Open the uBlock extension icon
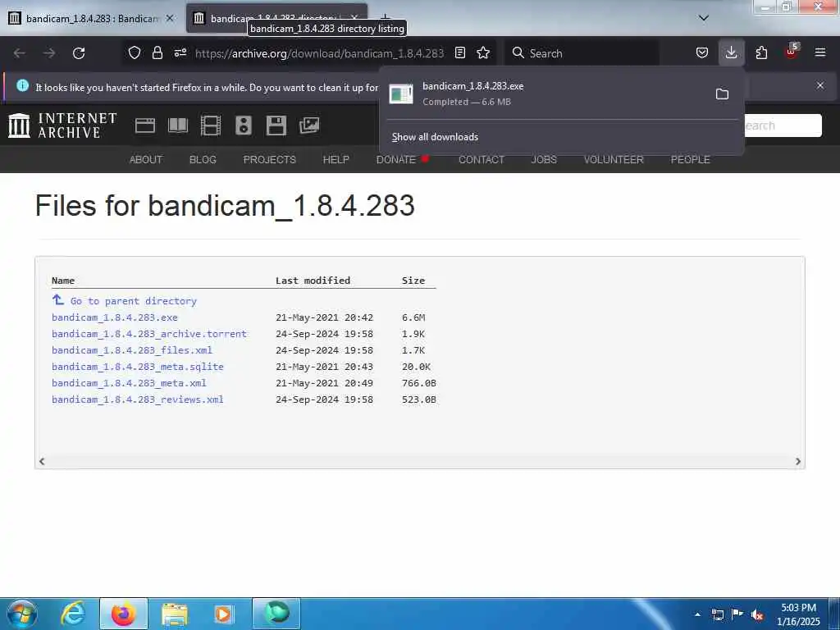 pyautogui.click(x=792, y=52)
